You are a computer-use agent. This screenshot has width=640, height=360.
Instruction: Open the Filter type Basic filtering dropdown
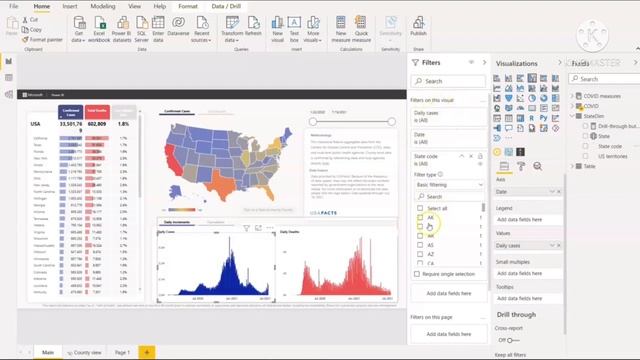[x=449, y=185]
